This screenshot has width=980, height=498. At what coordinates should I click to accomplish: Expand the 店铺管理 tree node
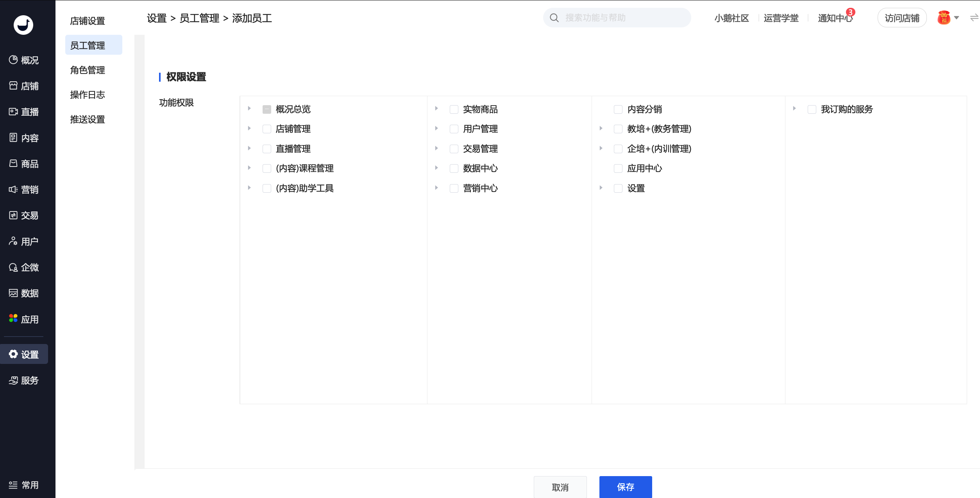click(249, 128)
